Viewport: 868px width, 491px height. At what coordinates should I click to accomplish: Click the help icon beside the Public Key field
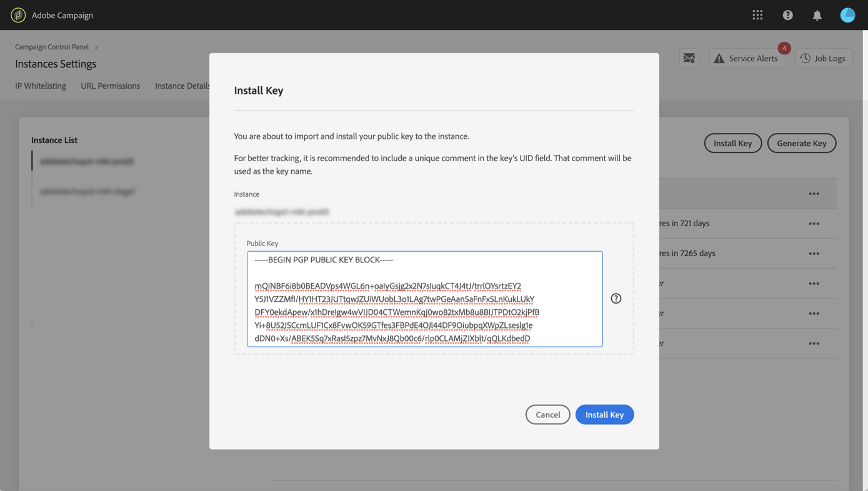coord(616,299)
